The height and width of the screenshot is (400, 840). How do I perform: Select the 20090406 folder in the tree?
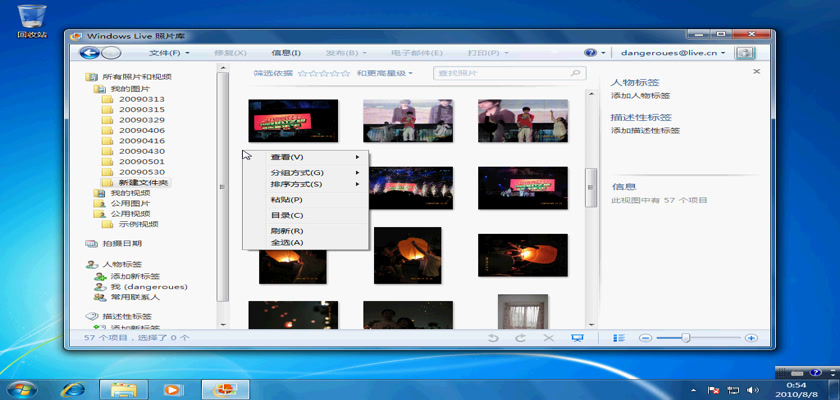click(141, 130)
